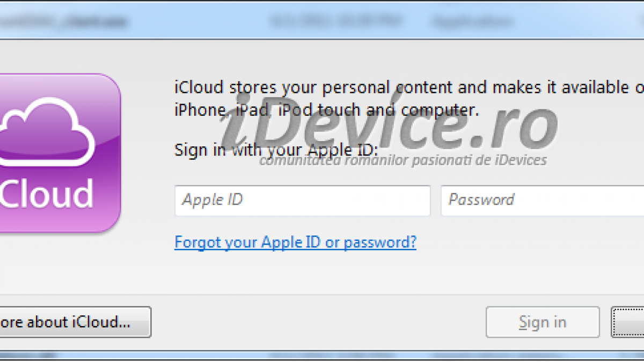Open "Forgot your Apple ID or password?" link
This screenshot has height=362, width=644.
296,242
